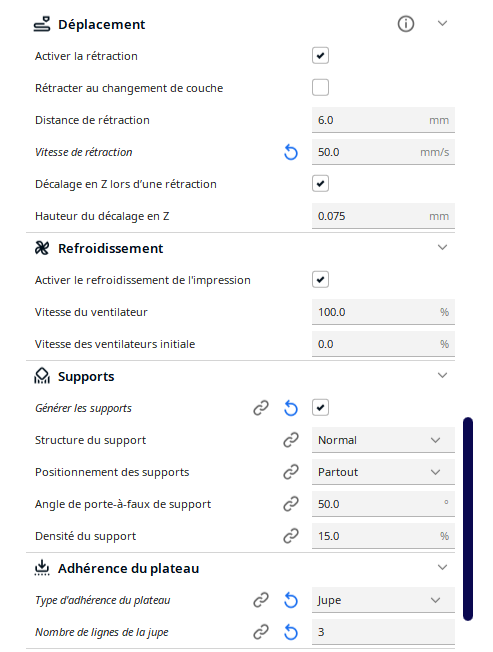
Task: Click the info icon beside Déplacement
Action: point(406,24)
